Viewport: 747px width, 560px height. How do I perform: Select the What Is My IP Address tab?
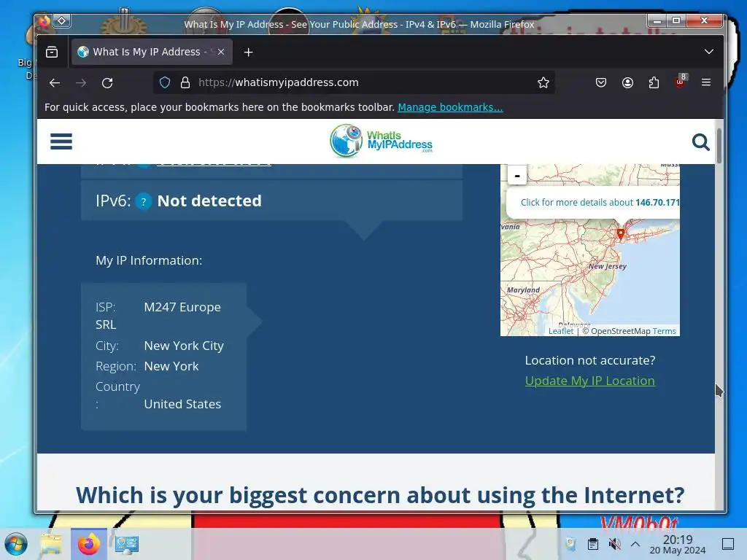tap(152, 52)
